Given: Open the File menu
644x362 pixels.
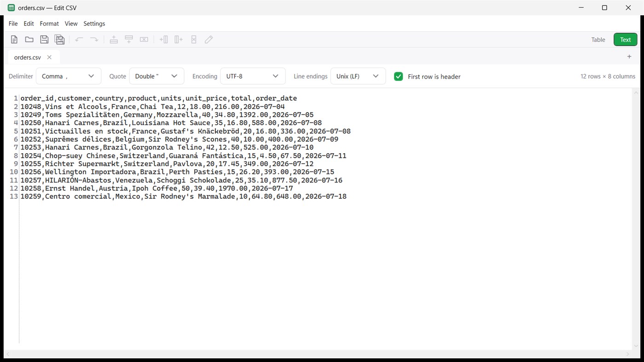Looking at the screenshot, I should 13,23.
